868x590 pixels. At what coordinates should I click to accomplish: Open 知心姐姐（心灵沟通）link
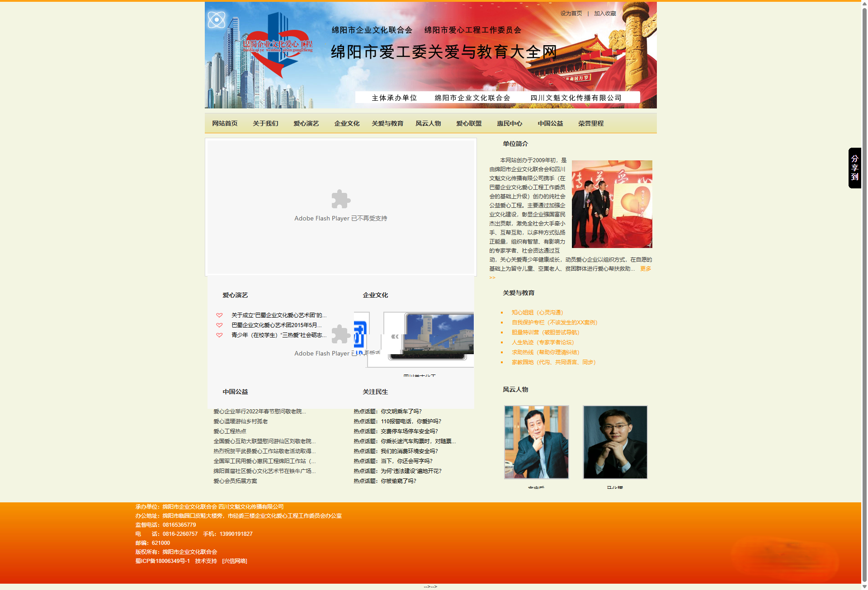tap(537, 313)
